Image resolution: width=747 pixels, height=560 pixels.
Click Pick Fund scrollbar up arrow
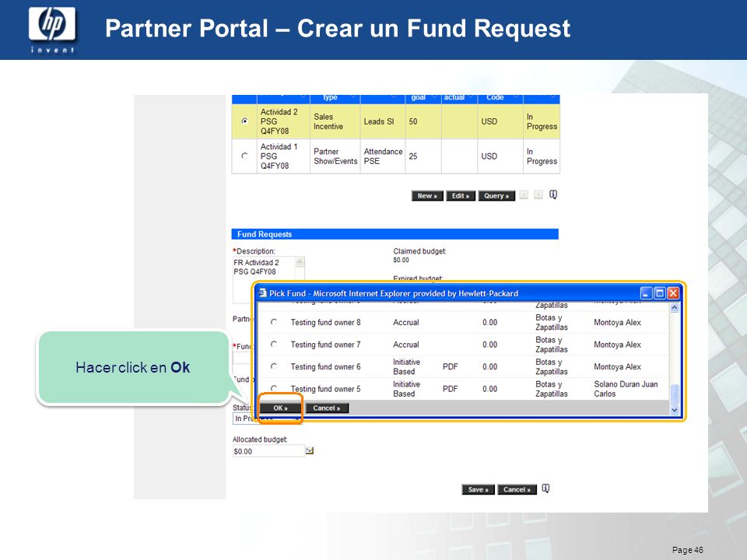click(x=674, y=308)
